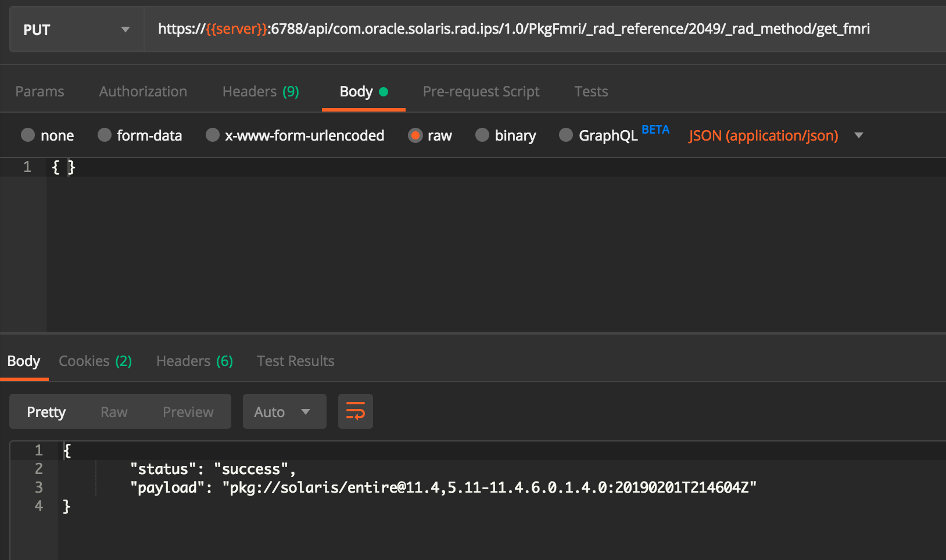Choose the form-data radio option
The height and width of the screenshot is (560, 946).
click(105, 135)
